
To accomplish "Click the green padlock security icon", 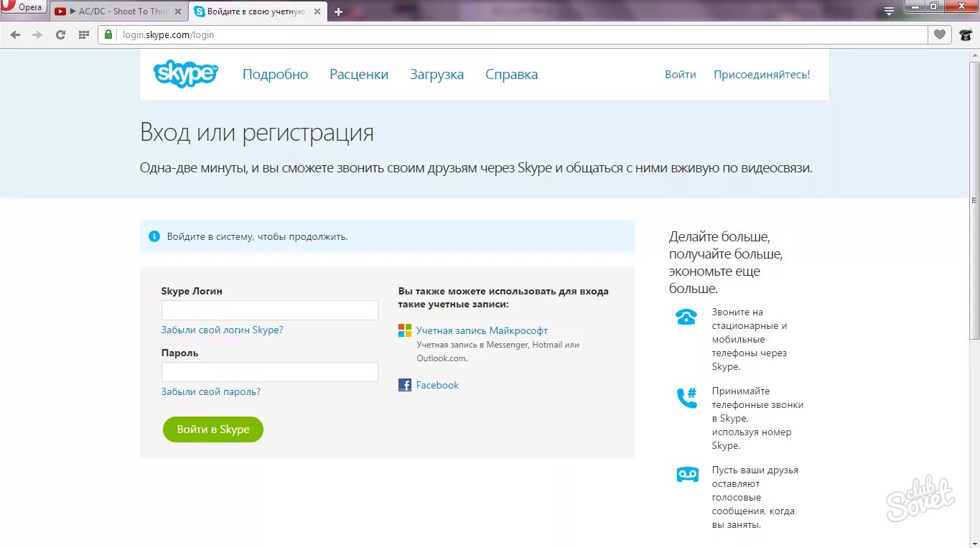I will [x=109, y=34].
